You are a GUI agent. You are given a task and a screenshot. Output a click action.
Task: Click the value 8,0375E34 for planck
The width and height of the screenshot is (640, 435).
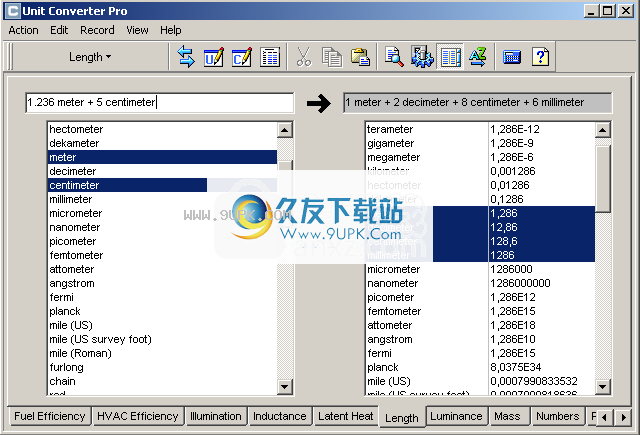[x=515, y=367]
